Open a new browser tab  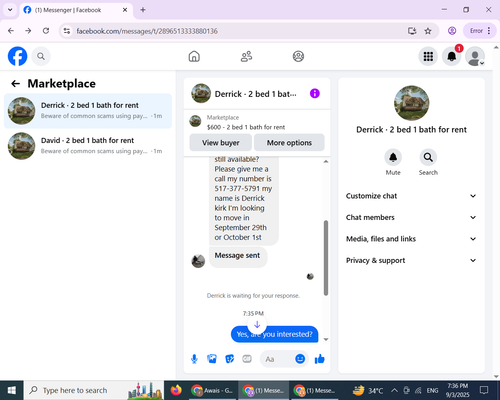point(143,10)
